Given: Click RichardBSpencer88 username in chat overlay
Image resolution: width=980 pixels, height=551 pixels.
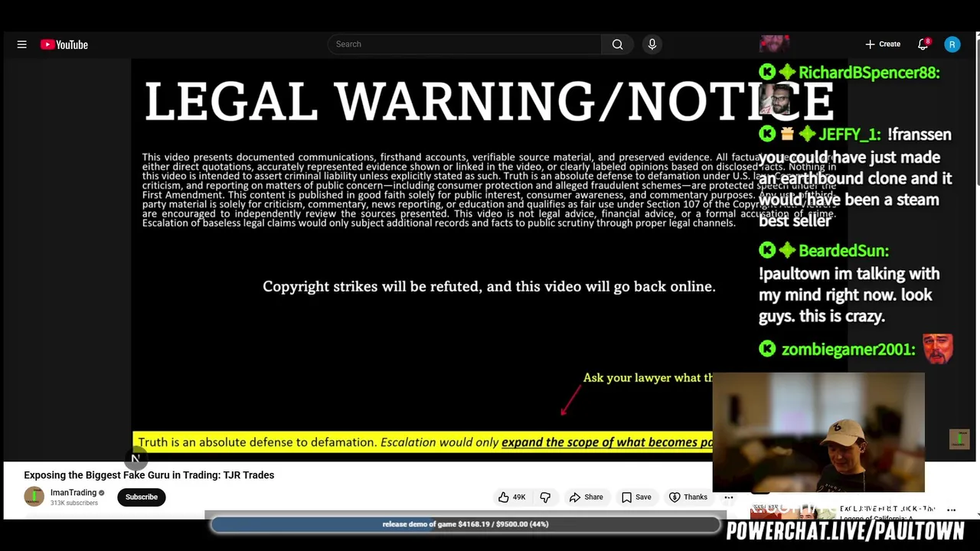Looking at the screenshot, I should point(869,73).
